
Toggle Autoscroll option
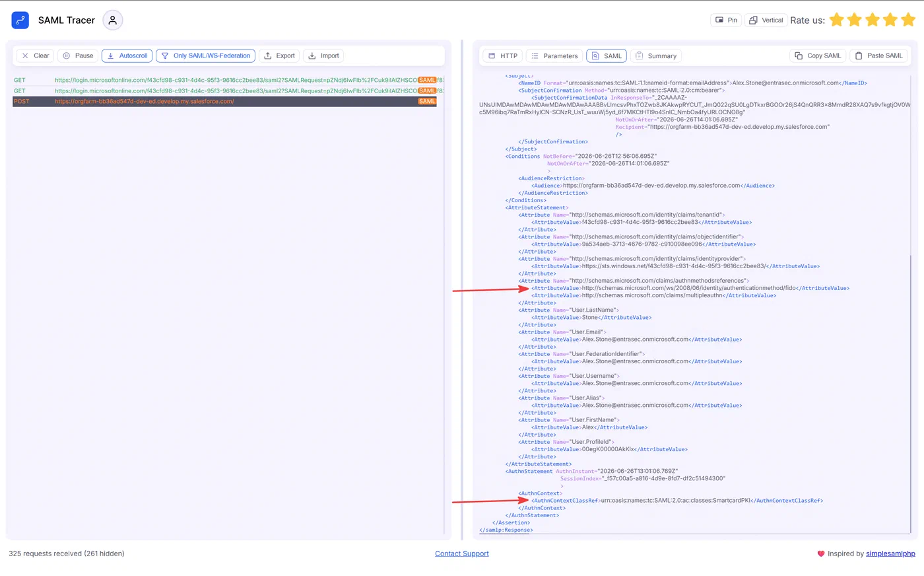(127, 56)
